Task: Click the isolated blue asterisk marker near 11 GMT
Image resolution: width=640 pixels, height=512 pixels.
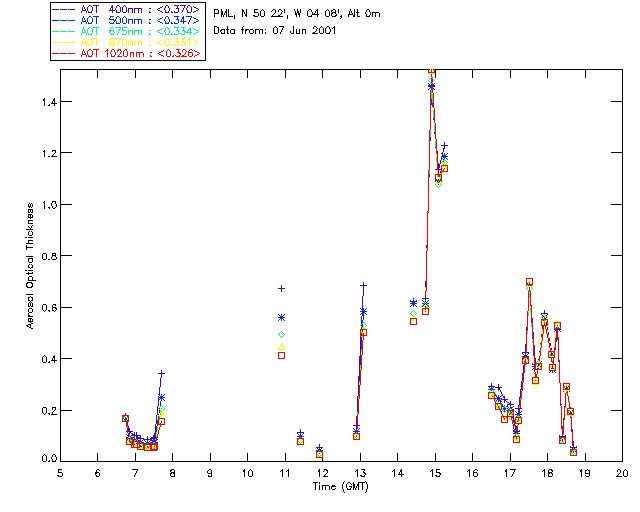Action: pyautogui.click(x=282, y=317)
